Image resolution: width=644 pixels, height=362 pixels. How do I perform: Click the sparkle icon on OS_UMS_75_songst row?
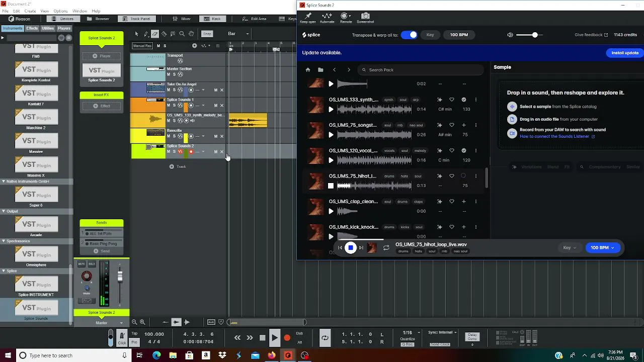(440, 125)
